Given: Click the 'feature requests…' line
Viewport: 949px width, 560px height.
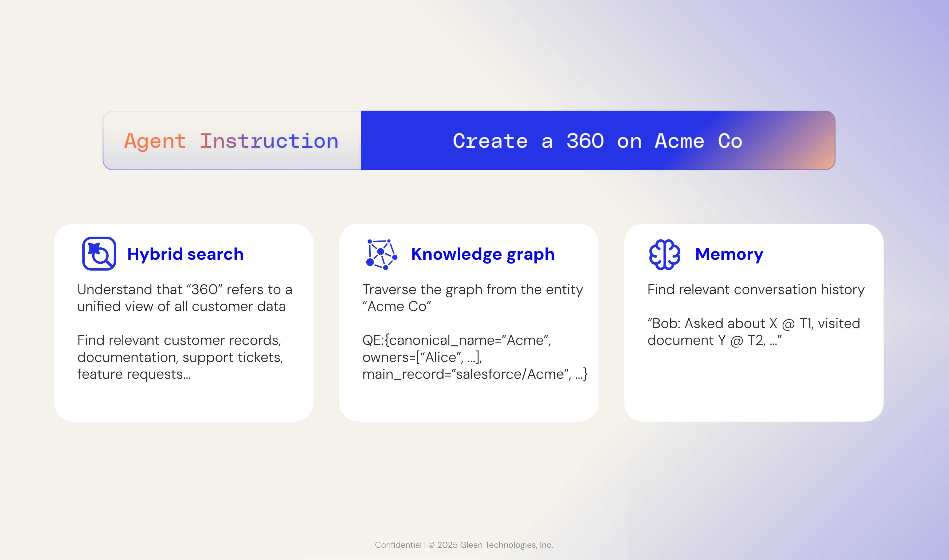Looking at the screenshot, I should (134, 374).
